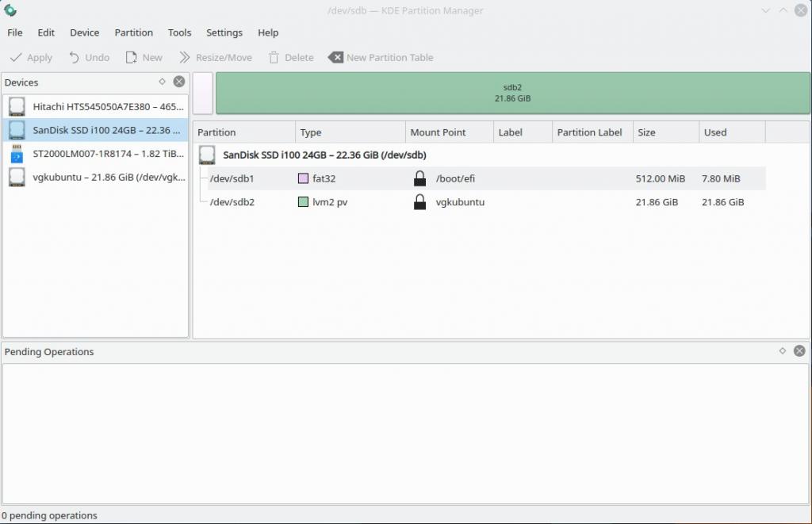The width and height of the screenshot is (812, 524).
Task: Sort by the Mount Point column header
Action: pos(448,132)
